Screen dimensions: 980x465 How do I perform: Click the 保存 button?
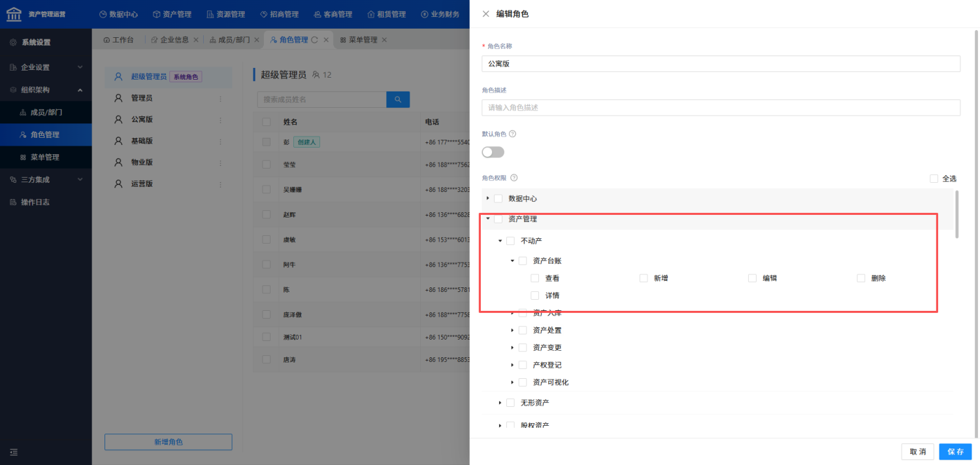pos(955,452)
